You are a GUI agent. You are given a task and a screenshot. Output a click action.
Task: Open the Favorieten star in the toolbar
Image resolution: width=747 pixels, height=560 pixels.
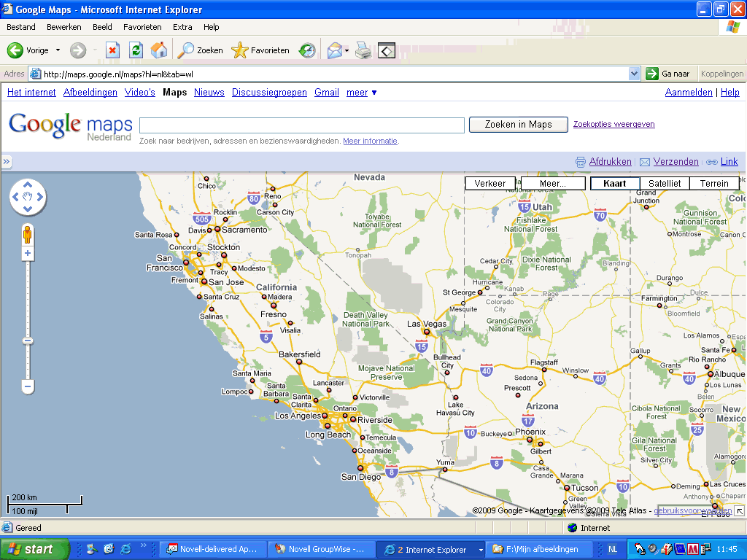coord(260,50)
